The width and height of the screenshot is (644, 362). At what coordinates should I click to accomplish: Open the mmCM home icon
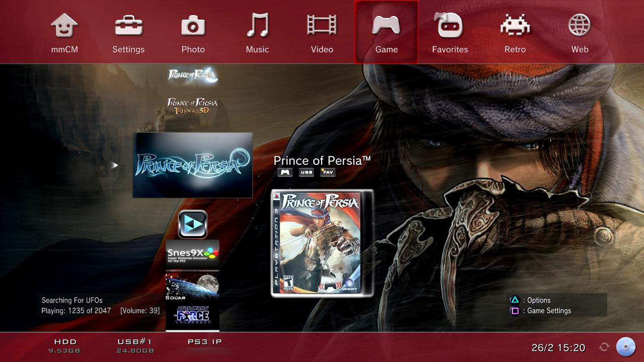coord(64,25)
